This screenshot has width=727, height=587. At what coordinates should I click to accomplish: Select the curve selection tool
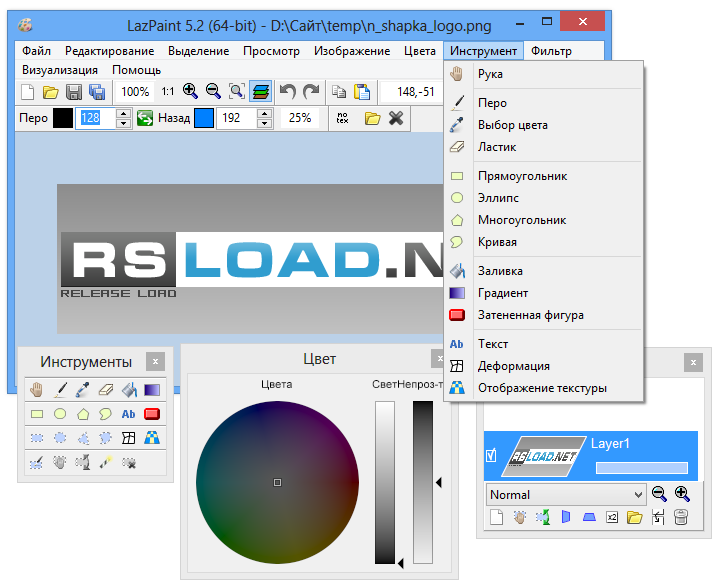(106, 438)
